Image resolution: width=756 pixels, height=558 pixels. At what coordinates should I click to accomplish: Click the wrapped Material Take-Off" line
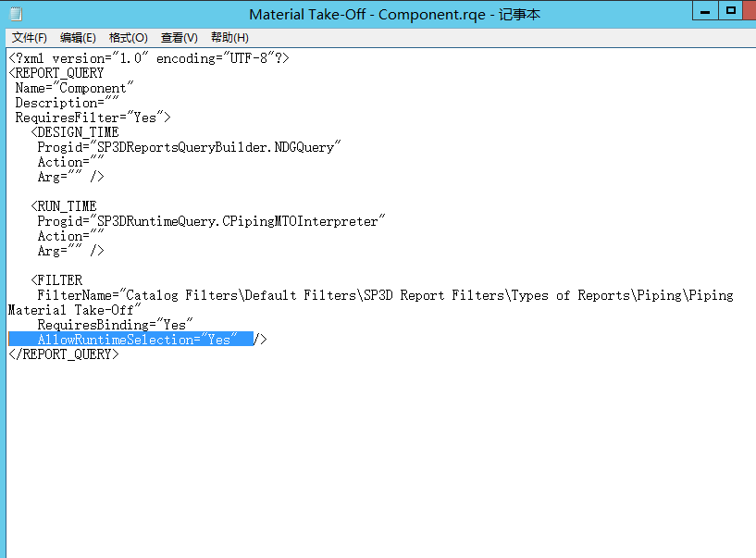74,310
